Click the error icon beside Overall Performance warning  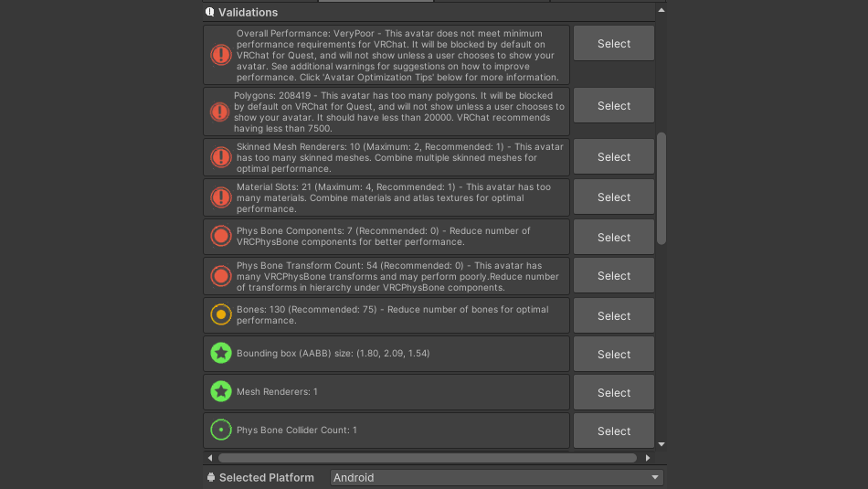pyautogui.click(x=220, y=55)
